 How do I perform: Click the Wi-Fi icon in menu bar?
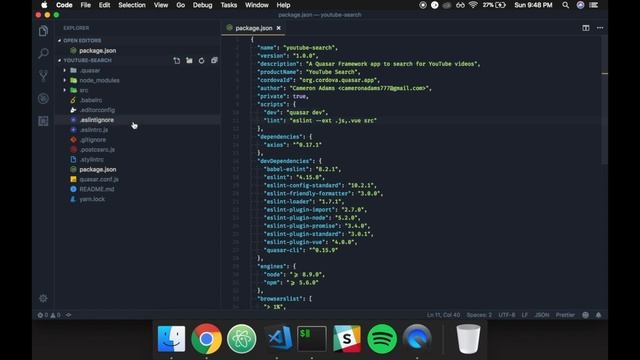click(473, 5)
